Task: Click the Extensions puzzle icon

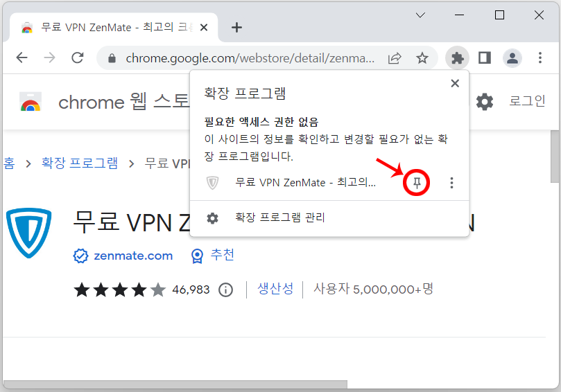Action: [457, 58]
